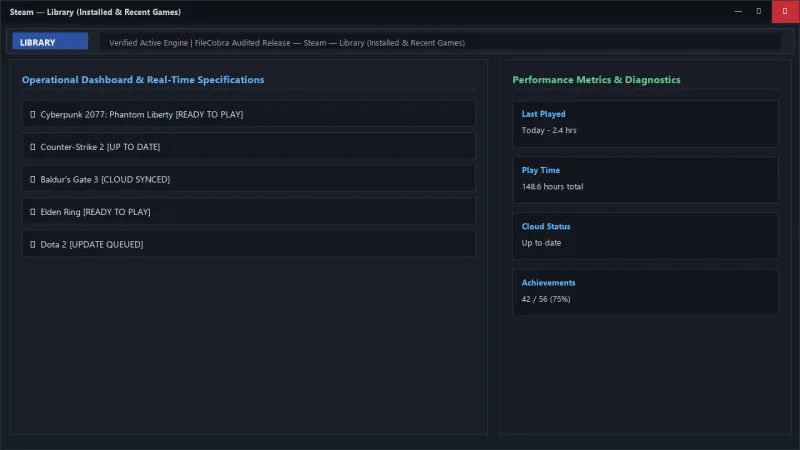Open the Last Played metric card
This screenshot has height=450, width=800.
click(x=645, y=123)
